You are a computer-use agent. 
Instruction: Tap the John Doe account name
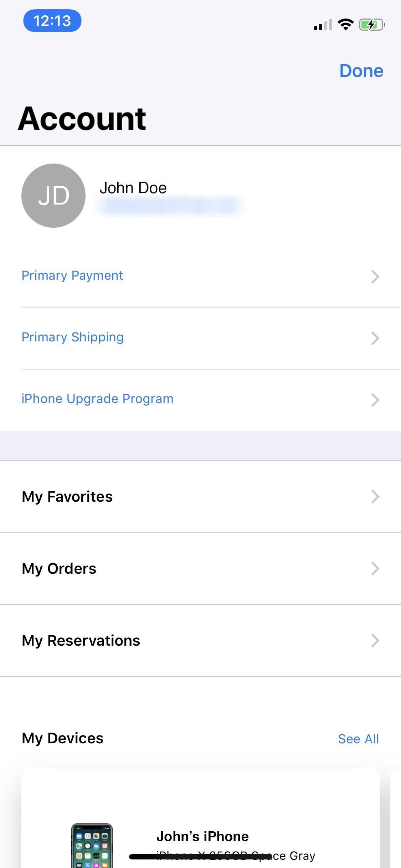point(133,188)
